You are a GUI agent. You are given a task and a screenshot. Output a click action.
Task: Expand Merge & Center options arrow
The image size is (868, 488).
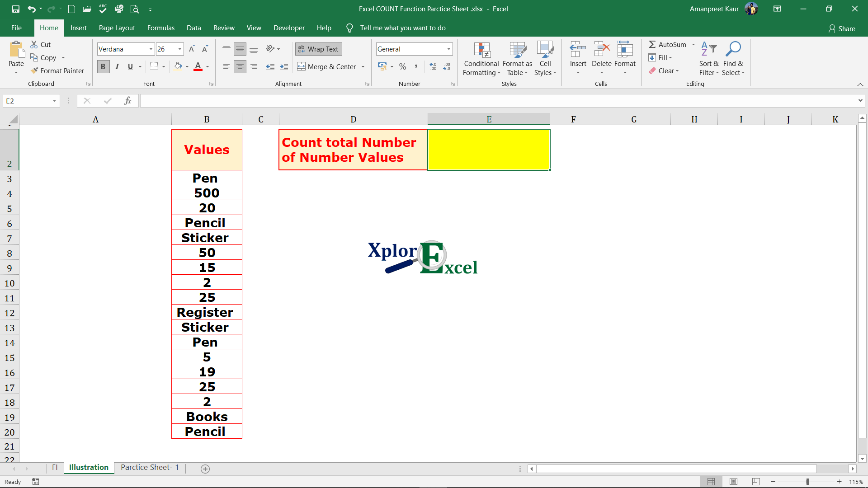(363, 66)
